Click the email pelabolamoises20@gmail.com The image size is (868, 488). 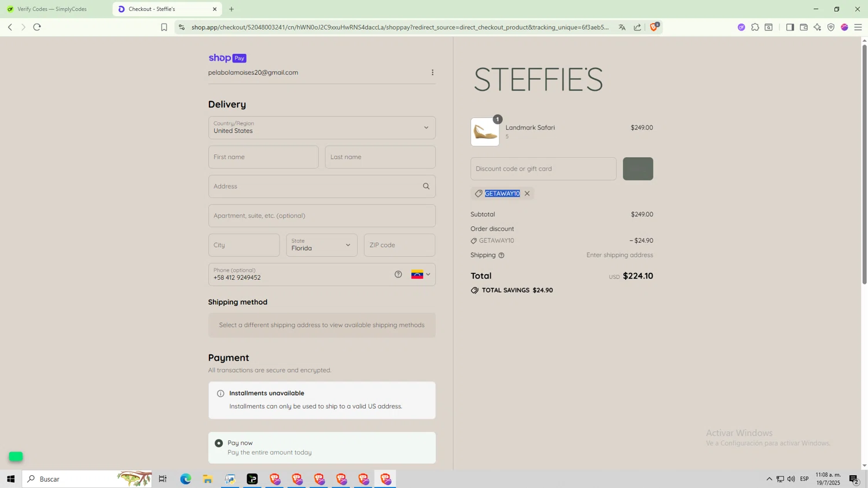pyautogui.click(x=253, y=72)
